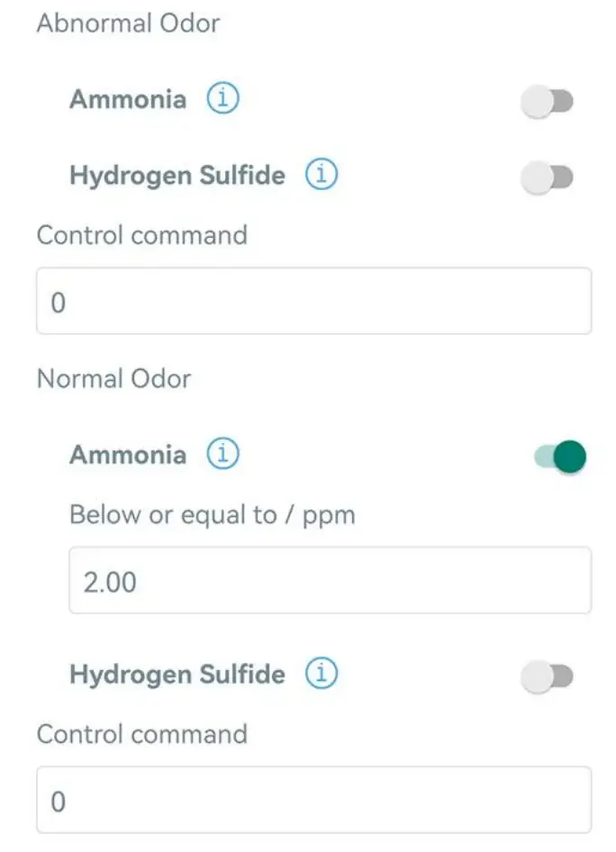Select the Abnormal Odor section heading
The width and height of the screenshot is (616, 852).
click(127, 23)
